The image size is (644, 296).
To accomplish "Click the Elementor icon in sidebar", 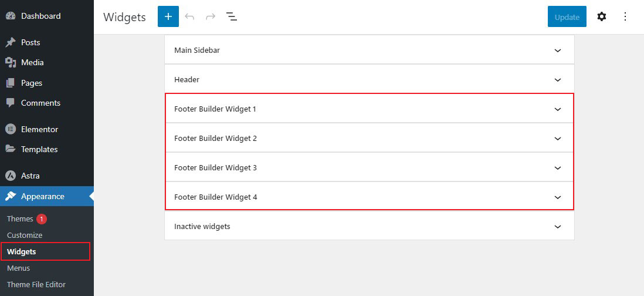I will click(x=11, y=129).
